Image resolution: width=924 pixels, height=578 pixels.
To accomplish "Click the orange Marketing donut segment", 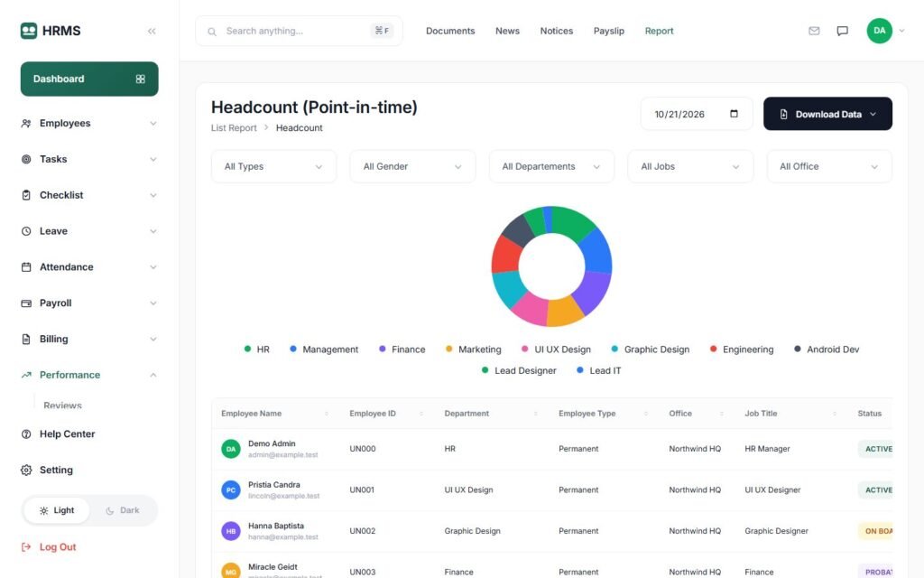I will click(x=565, y=312).
